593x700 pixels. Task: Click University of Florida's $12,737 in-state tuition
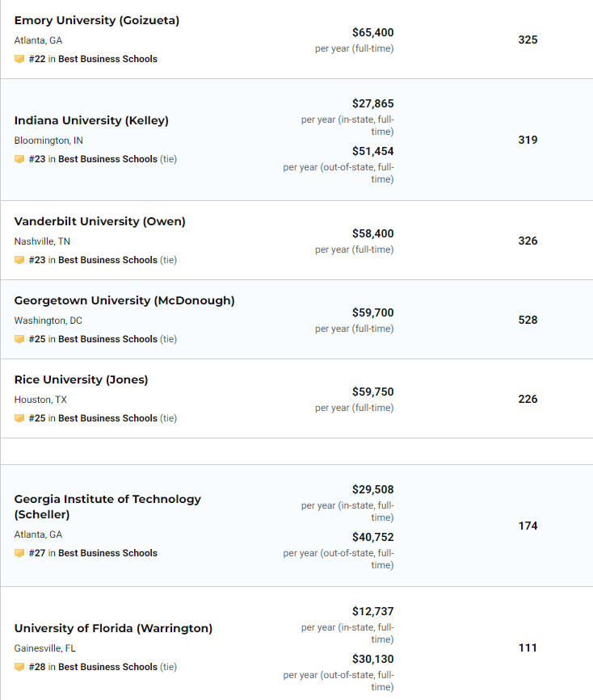click(x=372, y=611)
